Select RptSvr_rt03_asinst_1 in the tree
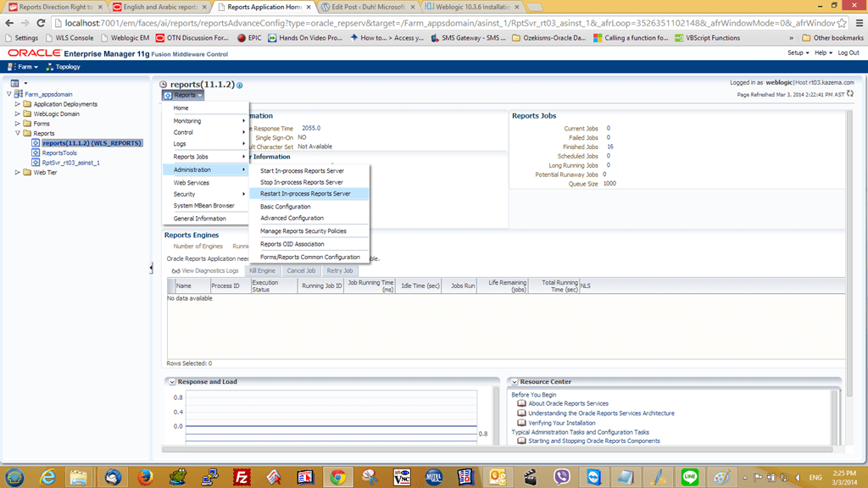Image resolution: width=868 pixels, height=488 pixels. tap(71, 163)
